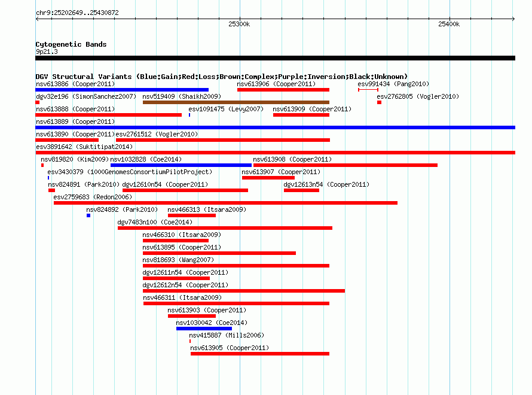Click the red nsv613907 loss bar

268,178
